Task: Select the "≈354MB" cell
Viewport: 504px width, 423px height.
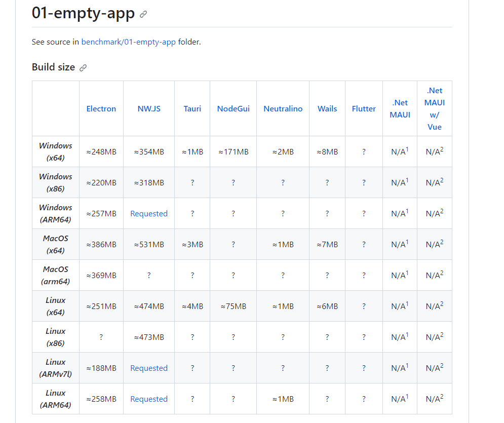Action: click(149, 151)
